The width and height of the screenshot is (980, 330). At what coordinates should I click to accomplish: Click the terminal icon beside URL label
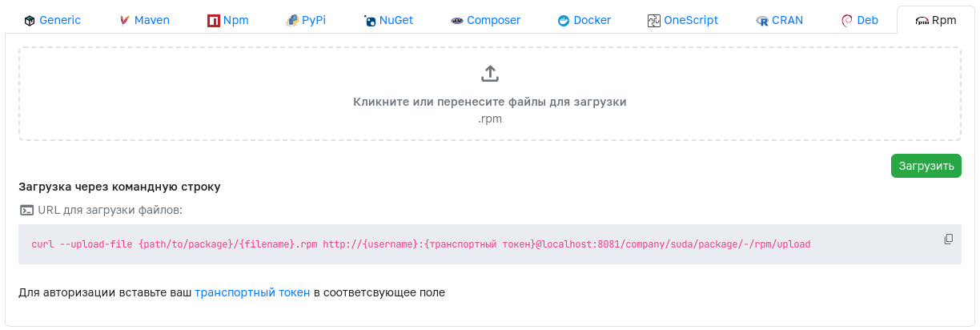pyautogui.click(x=26, y=210)
